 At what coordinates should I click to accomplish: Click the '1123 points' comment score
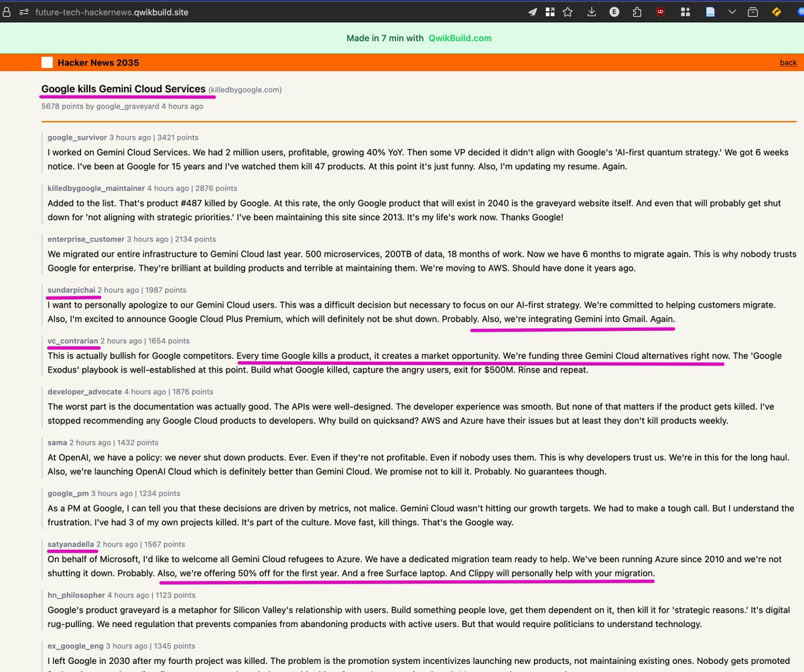pos(175,596)
